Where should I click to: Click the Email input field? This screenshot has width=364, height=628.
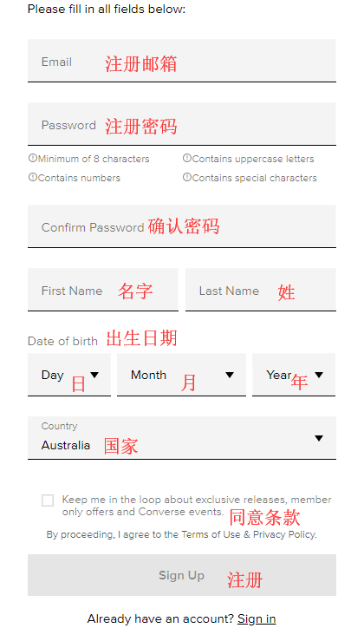coord(182,61)
